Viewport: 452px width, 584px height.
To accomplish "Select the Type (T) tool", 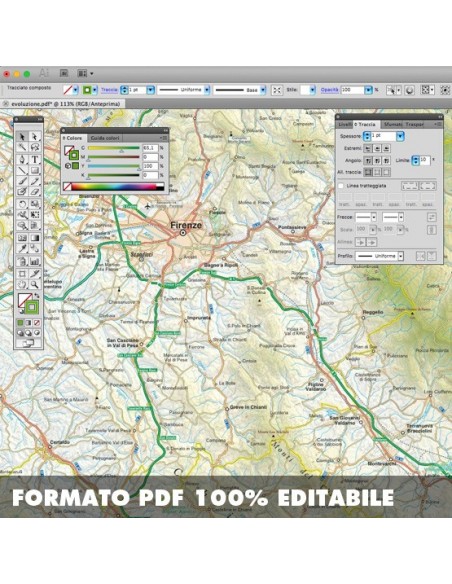I will coord(34,159).
